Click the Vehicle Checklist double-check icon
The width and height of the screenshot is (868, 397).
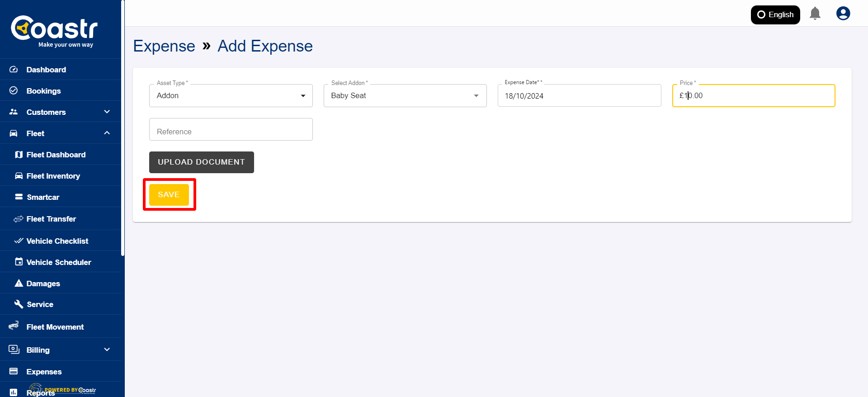point(19,241)
